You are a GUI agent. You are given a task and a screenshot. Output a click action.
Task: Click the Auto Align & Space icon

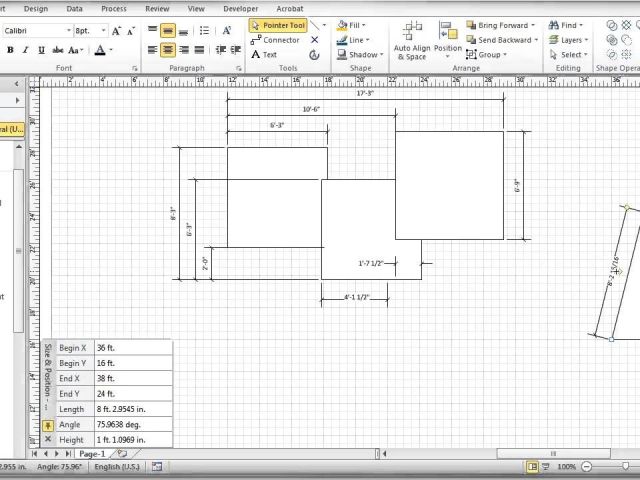[412, 40]
